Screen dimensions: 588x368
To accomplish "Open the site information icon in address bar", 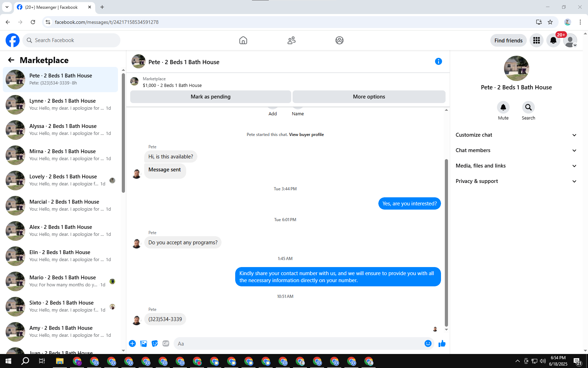I will (x=48, y=22).
